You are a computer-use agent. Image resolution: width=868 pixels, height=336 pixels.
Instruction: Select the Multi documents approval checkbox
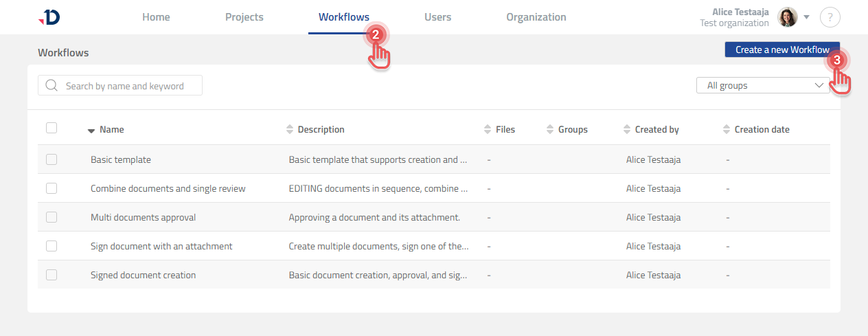click(x=52, y=217)
